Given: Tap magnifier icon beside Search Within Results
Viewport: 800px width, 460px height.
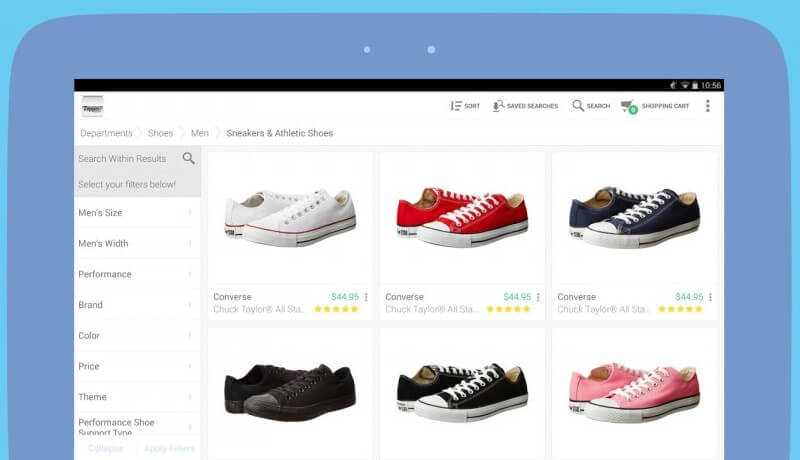Looking at the screenshot, I should click(188, 158).
